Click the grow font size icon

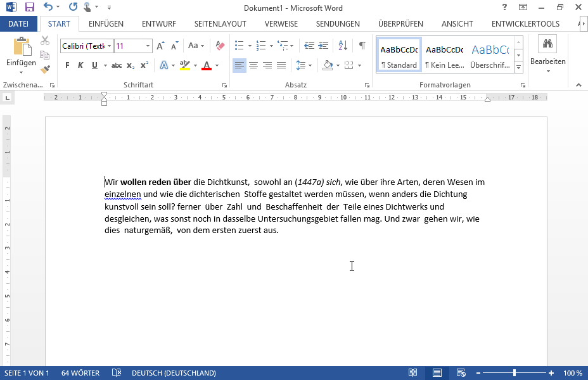[160, 46]
